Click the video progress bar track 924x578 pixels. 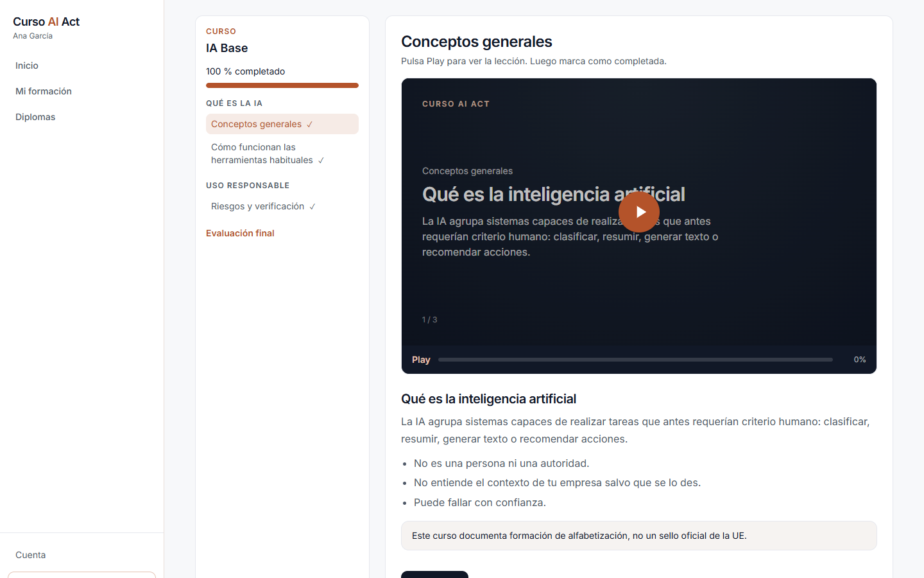[x=635, y=360]
